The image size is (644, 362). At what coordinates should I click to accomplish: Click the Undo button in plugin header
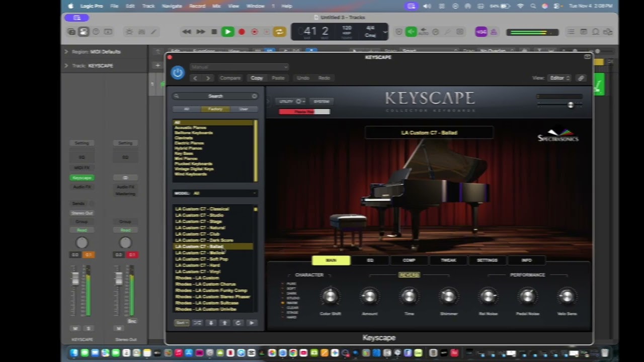tap(303, 78)
